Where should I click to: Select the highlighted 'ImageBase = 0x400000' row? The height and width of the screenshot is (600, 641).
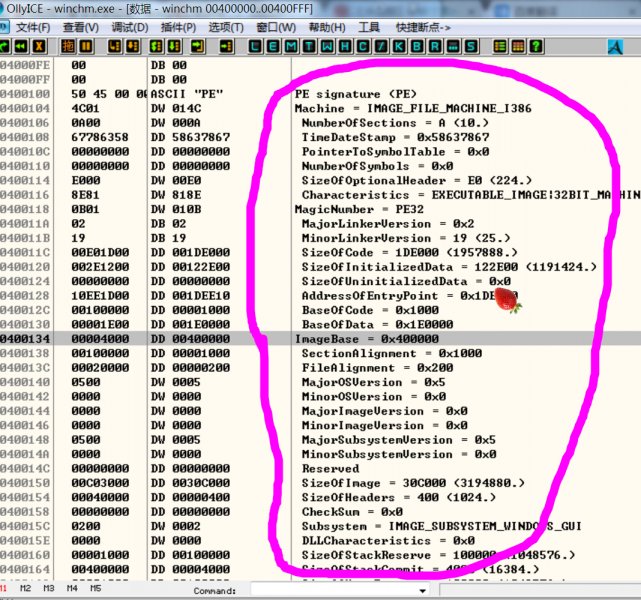(x=320, y=338)
